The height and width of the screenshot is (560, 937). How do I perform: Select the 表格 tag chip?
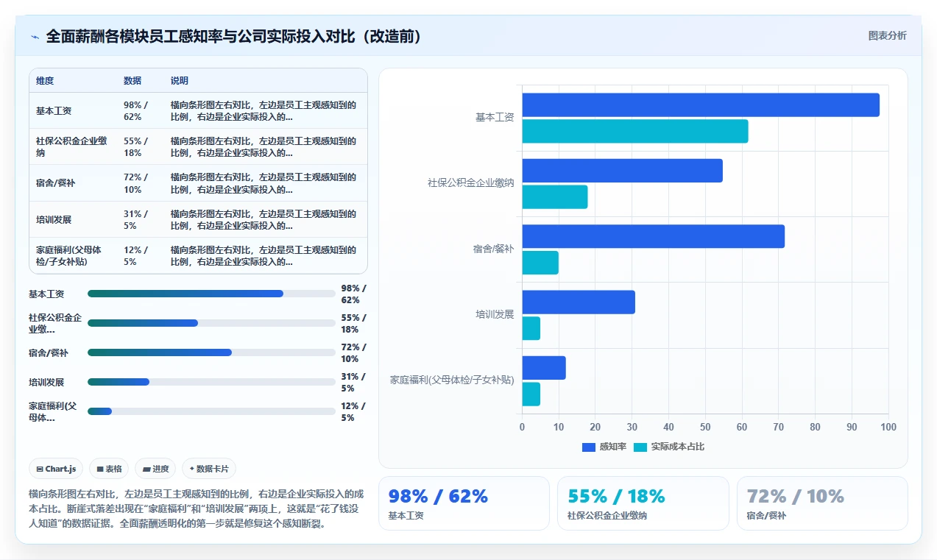pyautogui.click(x=109, y=469)
